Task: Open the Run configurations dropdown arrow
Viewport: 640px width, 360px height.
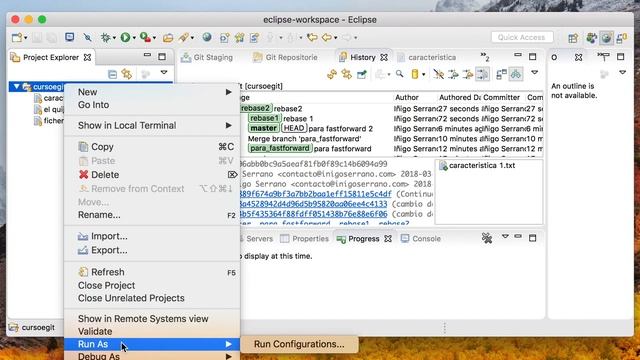Action: 134,38
